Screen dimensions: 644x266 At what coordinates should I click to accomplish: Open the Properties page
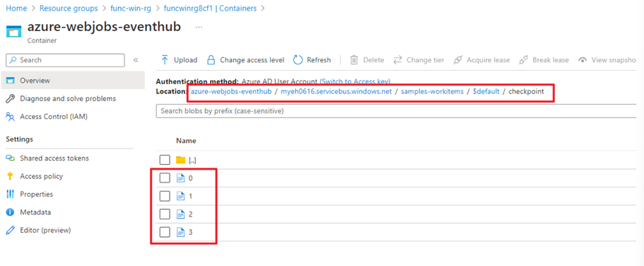click(37, 194)
